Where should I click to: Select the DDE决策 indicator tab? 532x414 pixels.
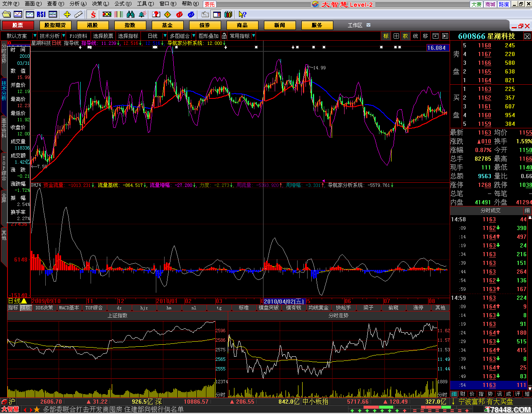pos(44,308)
